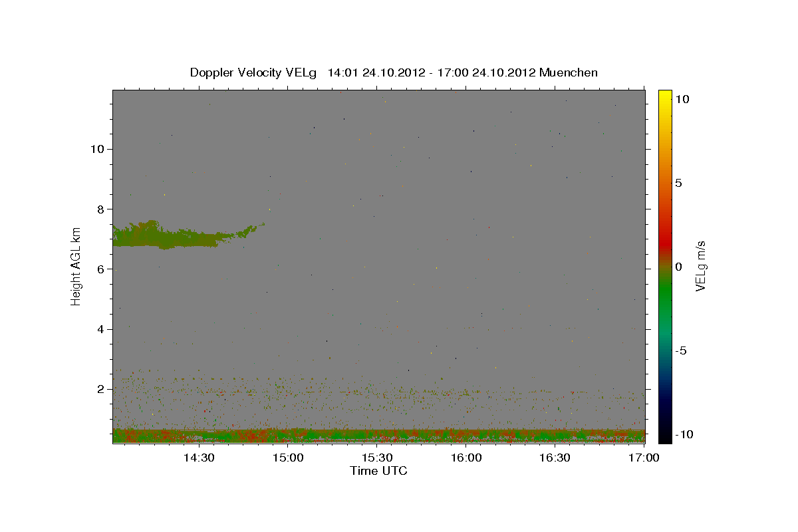This screenshot has height=532, width=798.
Task: Click the colorbar value 0 label
Action: click(x=678, y=267)
